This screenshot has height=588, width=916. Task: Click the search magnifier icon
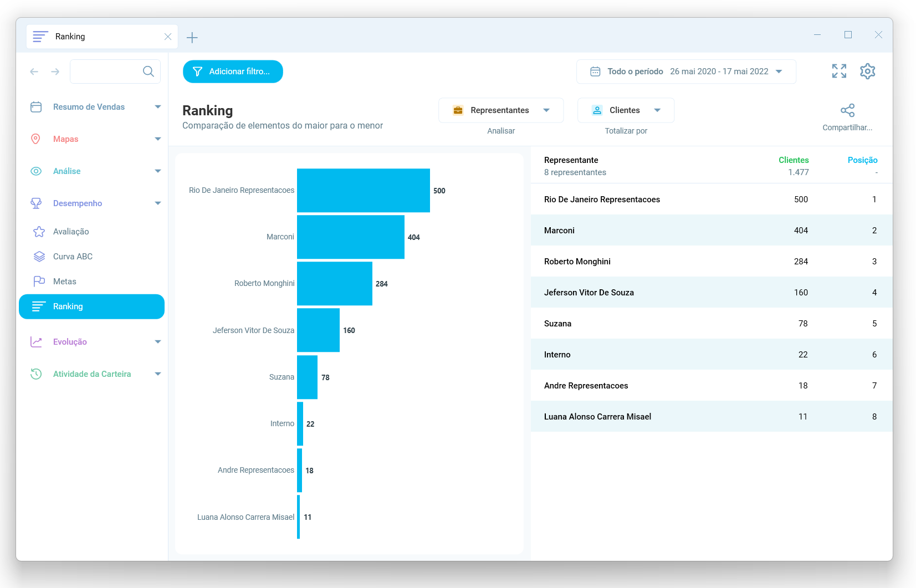(148, 71)
